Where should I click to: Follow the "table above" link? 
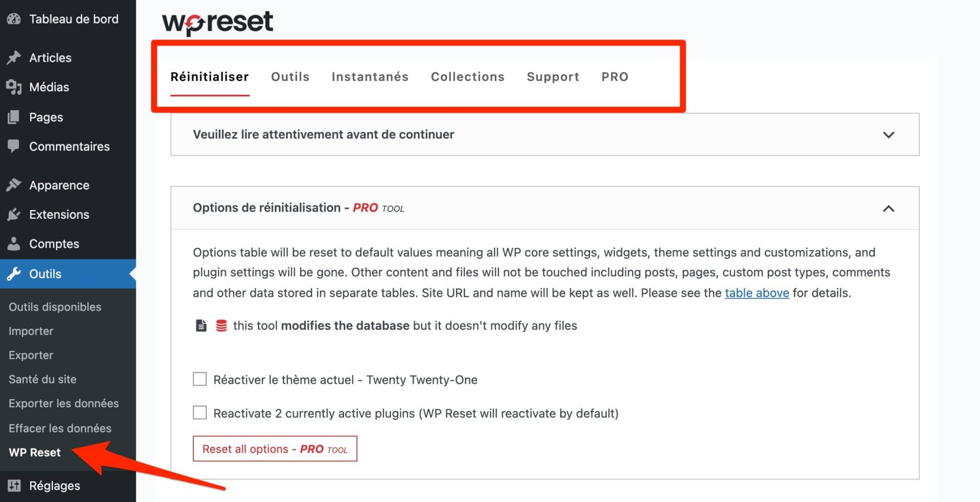tap(757, 293)
